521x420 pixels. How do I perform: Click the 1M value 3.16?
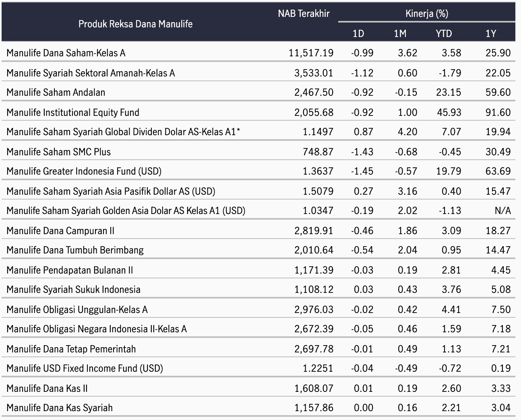[x=407, y=191]
